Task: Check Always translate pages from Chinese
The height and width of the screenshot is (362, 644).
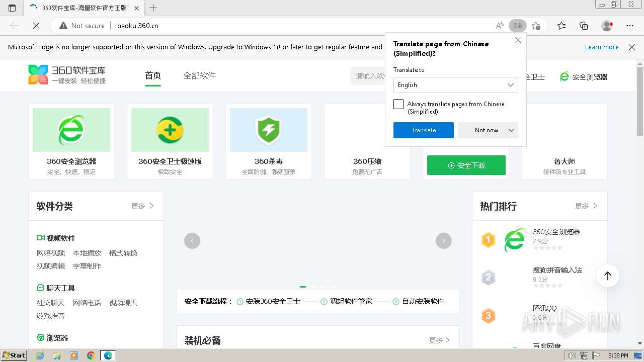Action: [x=398, y=104]
